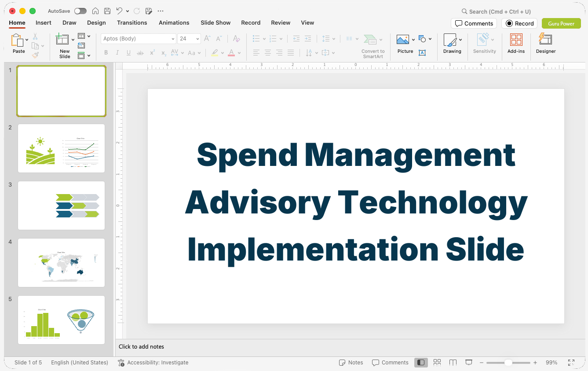Click the Format Painter brush icon
Viewport: 588px width, 371px height.
(x=35, y=55)
